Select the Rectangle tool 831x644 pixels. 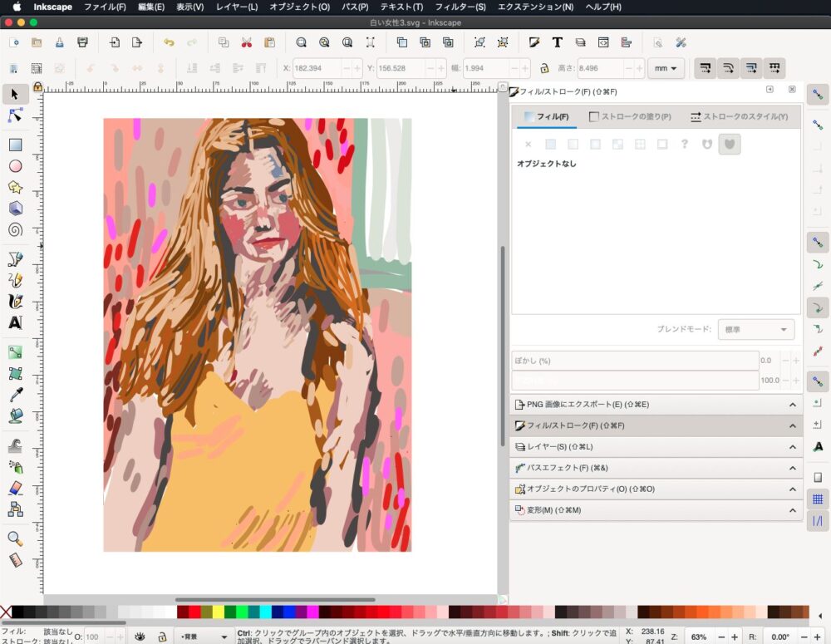[15, 145]
